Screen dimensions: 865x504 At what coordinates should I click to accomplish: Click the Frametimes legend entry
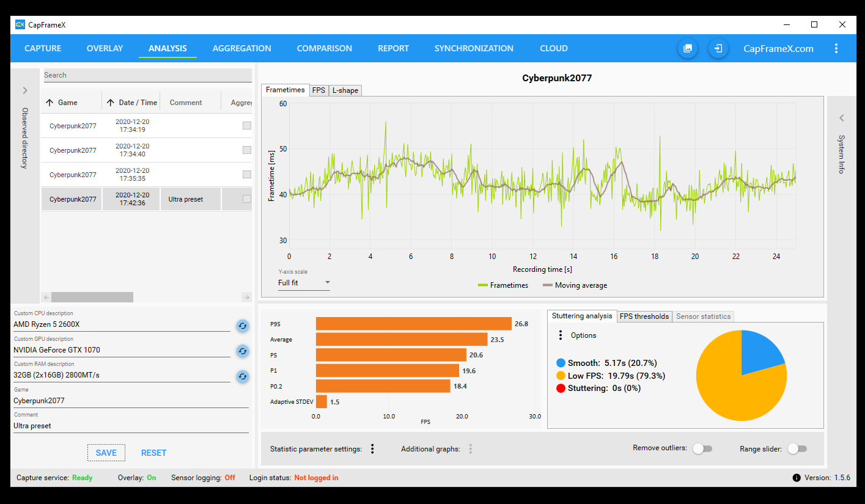tap(503, 285)
